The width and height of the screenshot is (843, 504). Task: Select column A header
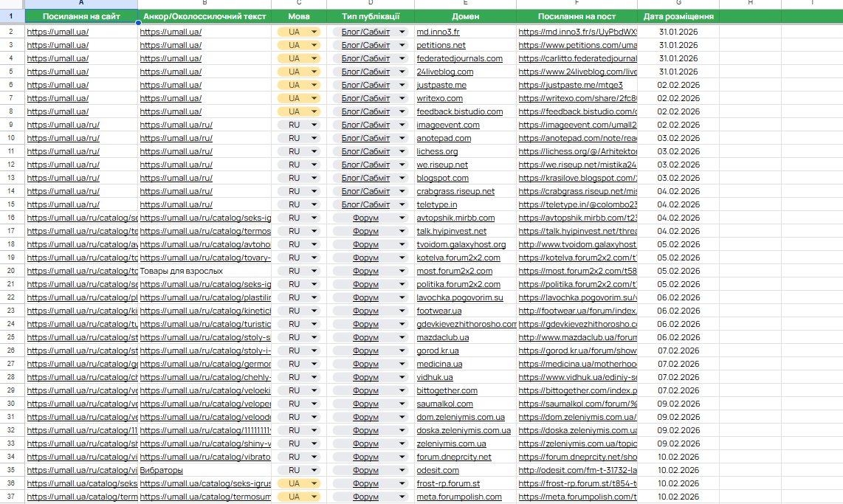(x=81, y=4)
